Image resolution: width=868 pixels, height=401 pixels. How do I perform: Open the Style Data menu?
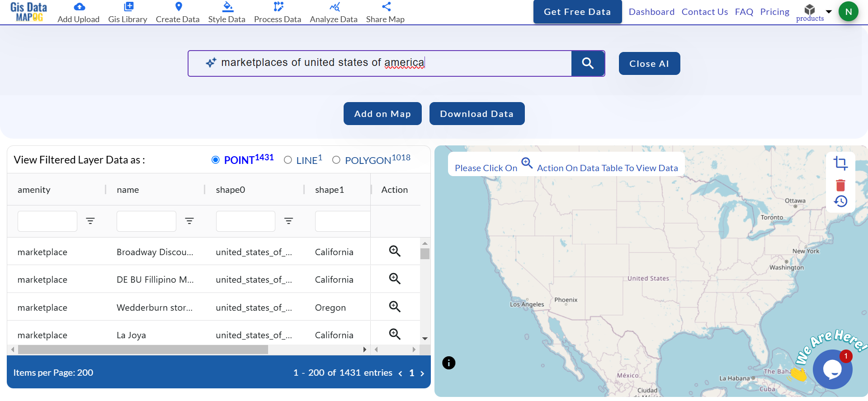[x=226, y=13]
